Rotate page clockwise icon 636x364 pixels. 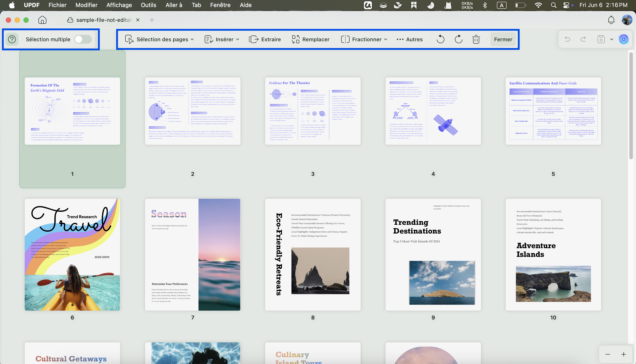(x=458, y=39)
